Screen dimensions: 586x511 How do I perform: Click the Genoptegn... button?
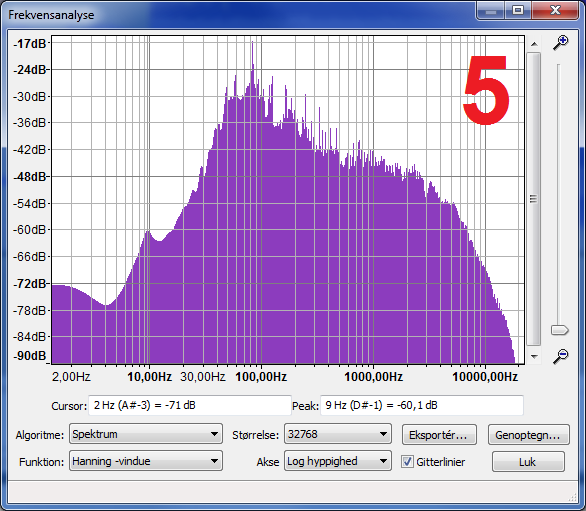pyautogui.click(x=528, y=435)
